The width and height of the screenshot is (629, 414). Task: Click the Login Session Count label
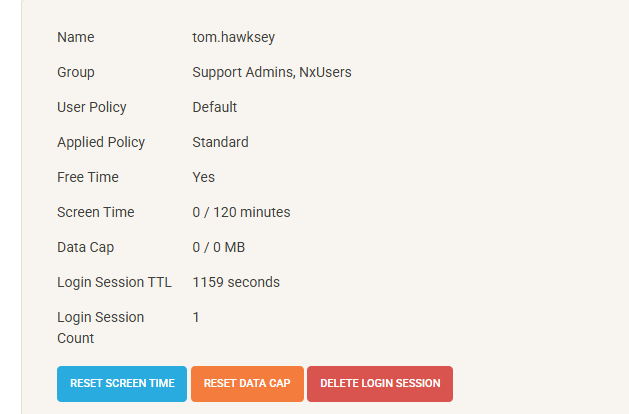point(101,327)
